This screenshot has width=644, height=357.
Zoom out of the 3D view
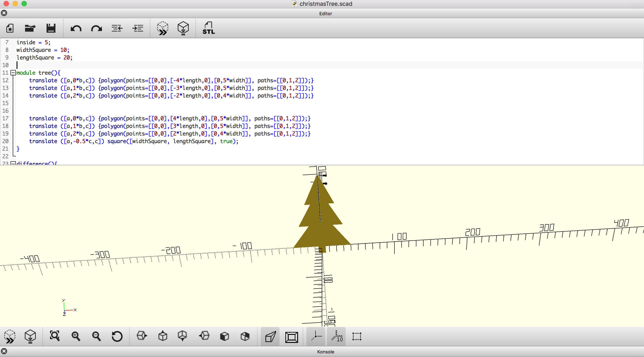(96, 336)
